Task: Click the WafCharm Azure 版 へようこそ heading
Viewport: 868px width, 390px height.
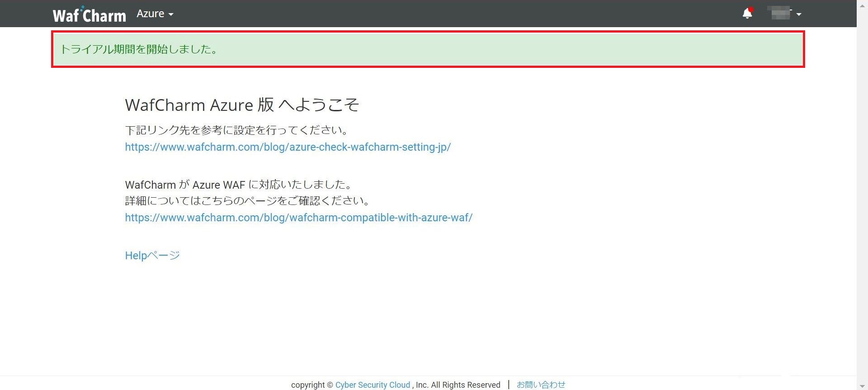Action: click(x=242, y=105)
